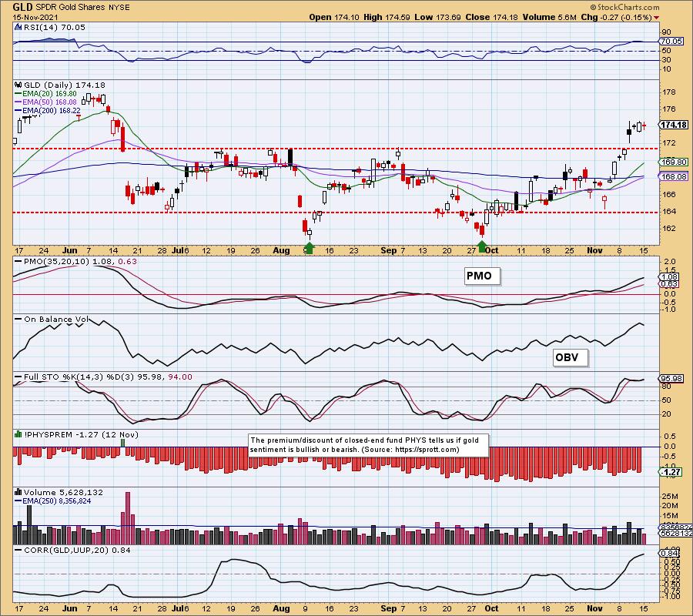693x616 pixels.
Task: Click the EMA(20) 169.80 legend entry
Action: pos(45,94)
